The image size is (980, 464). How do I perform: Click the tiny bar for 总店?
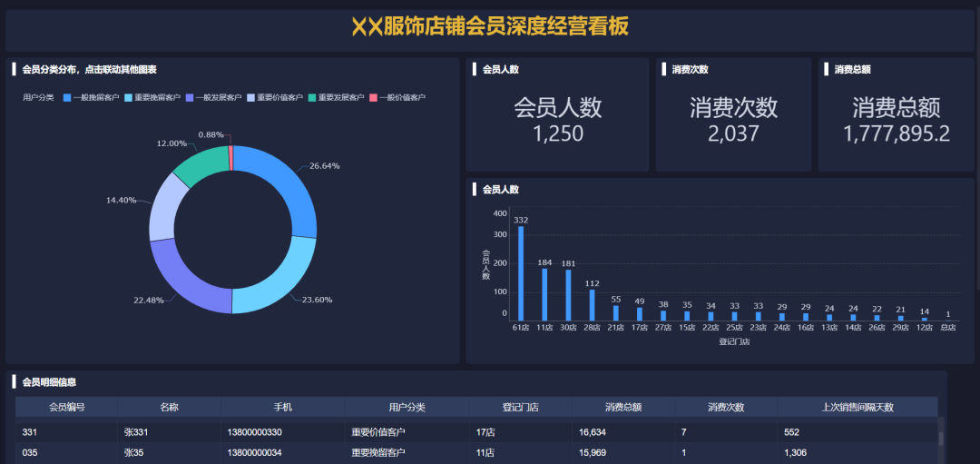click(x=948, y=321)
